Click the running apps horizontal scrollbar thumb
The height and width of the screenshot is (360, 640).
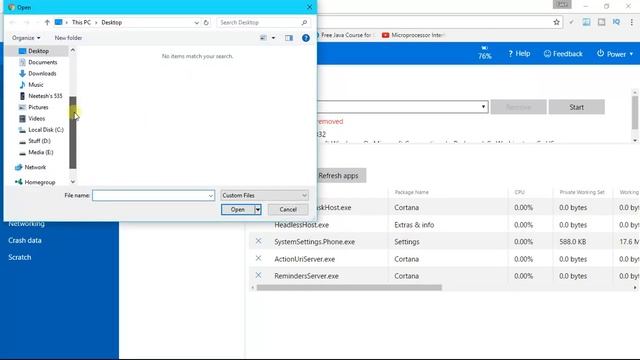pyautogui.click(x=349, y=288)
